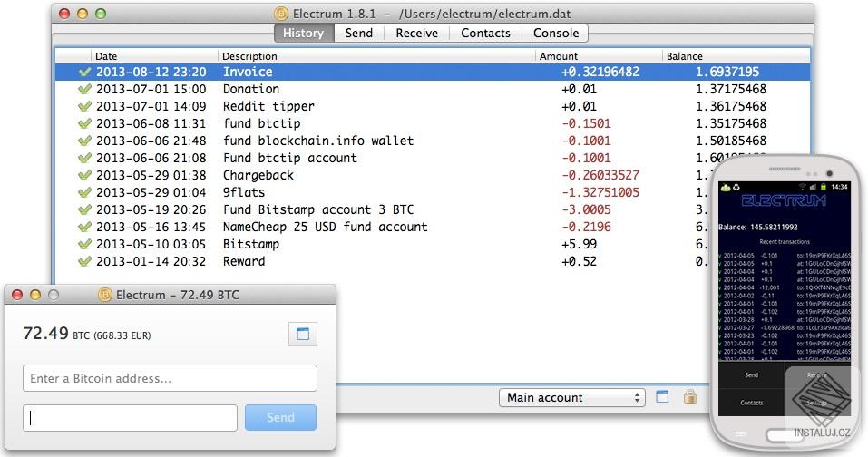This screenshot has width=868, height=457.
Task: Select the Reddit tipper transaction
Action: click(433, 106)
